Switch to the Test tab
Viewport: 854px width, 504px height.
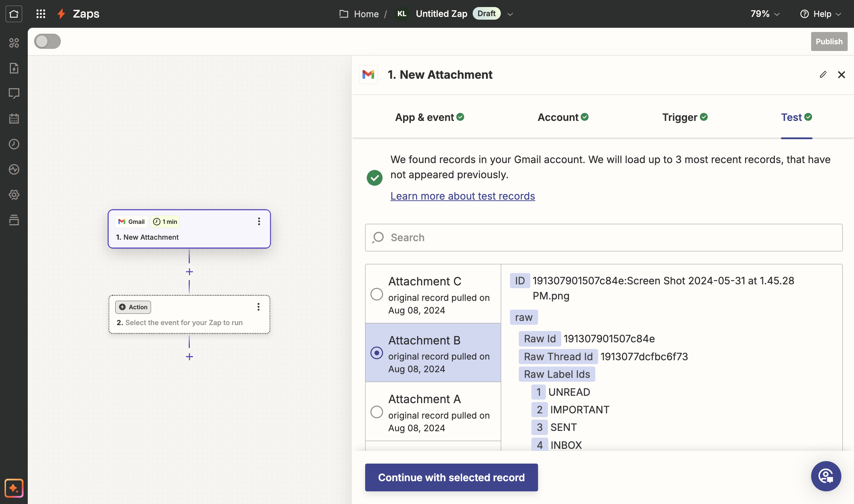tap(796, 117)
